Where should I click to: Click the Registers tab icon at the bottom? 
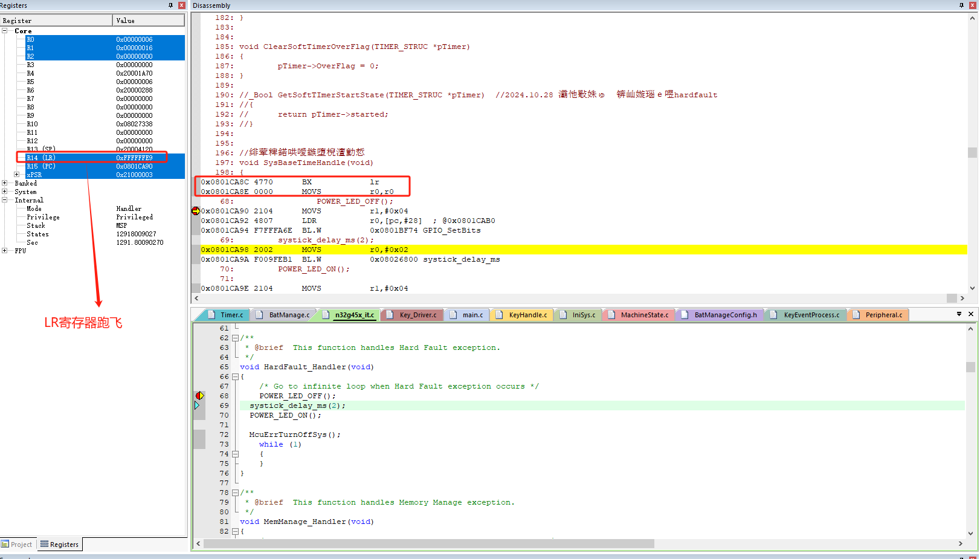click(44, 544)
